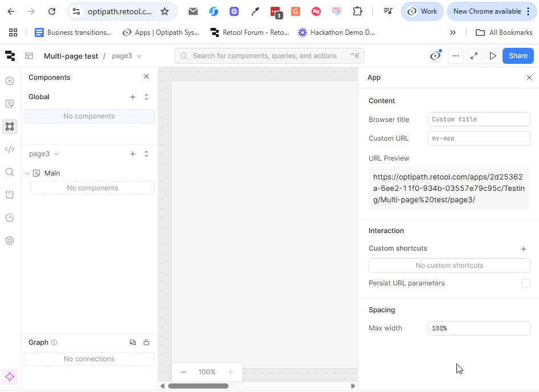Viewport: 539px width, 392px height.
Task: Click the Graph lock icon
Action: [146, 342]
